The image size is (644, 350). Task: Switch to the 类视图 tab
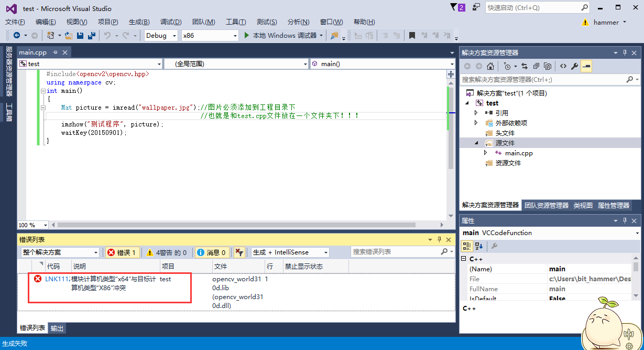583,205
